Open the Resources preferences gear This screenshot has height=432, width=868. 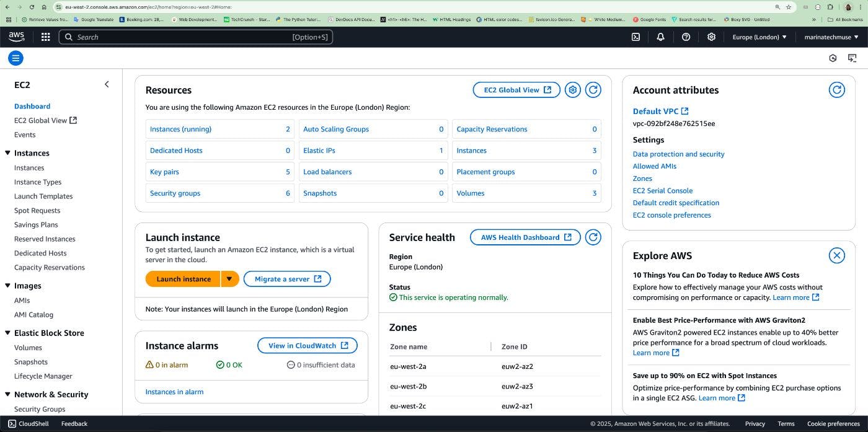click(572, 89)
